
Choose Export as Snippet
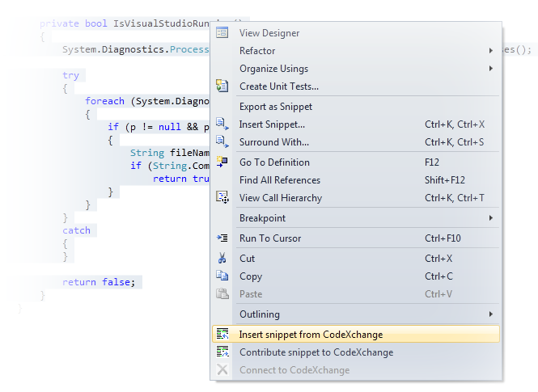(276, 107)
